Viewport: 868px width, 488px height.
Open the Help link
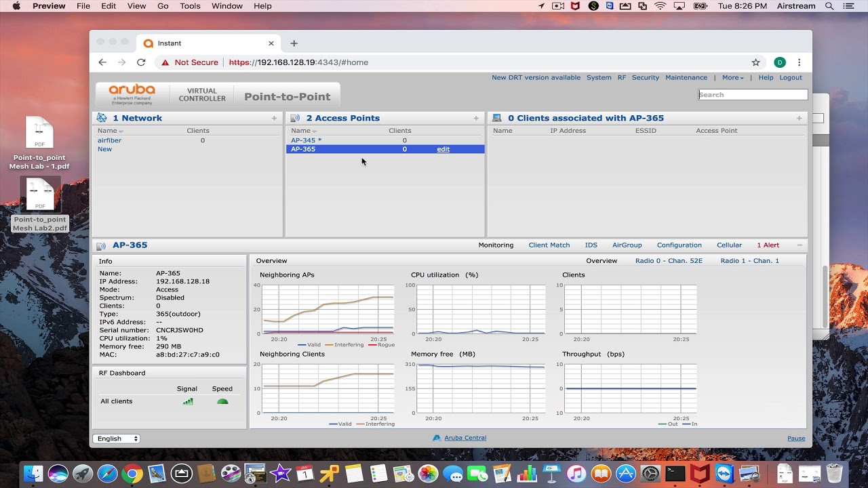(766, 78)
